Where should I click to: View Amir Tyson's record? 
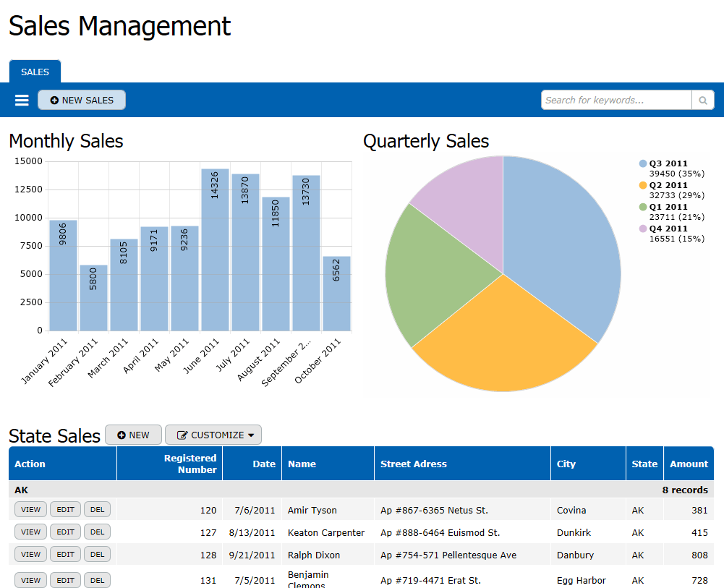point(30,510)
